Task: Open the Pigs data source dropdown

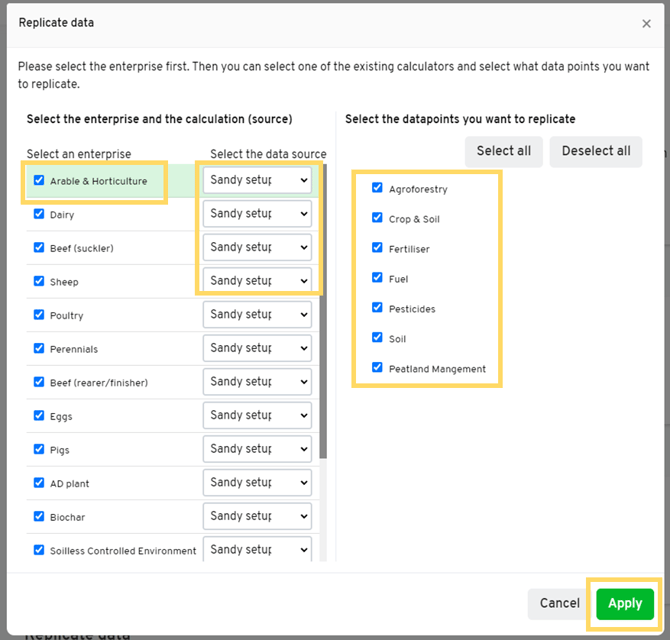Action: pyautogui.click(x=257, y=449)
